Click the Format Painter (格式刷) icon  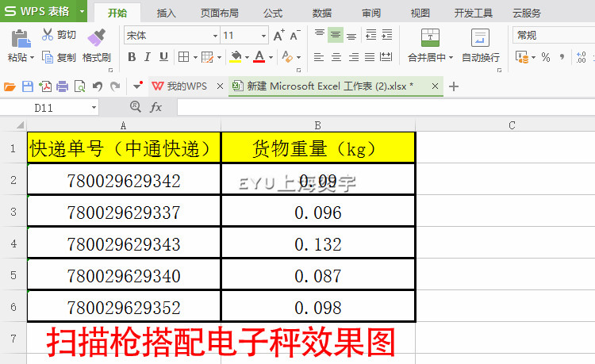(x=97, y=39)
